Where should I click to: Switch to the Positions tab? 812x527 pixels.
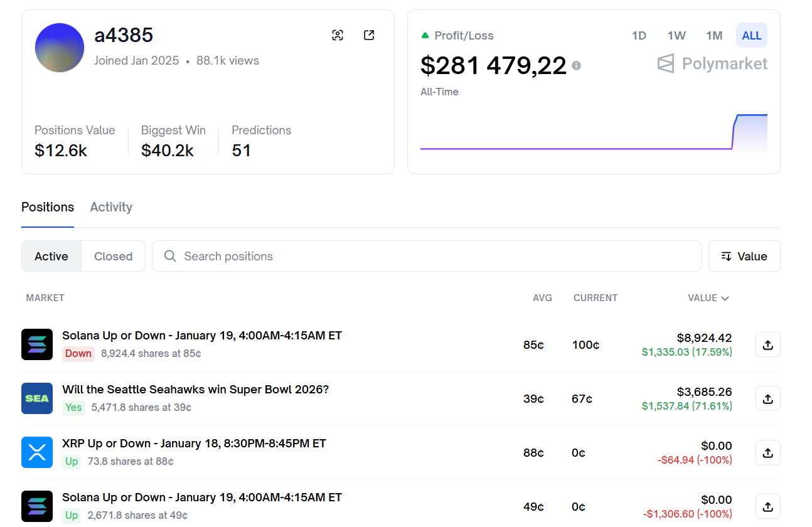pyautogui.click(x=48, y=207)
